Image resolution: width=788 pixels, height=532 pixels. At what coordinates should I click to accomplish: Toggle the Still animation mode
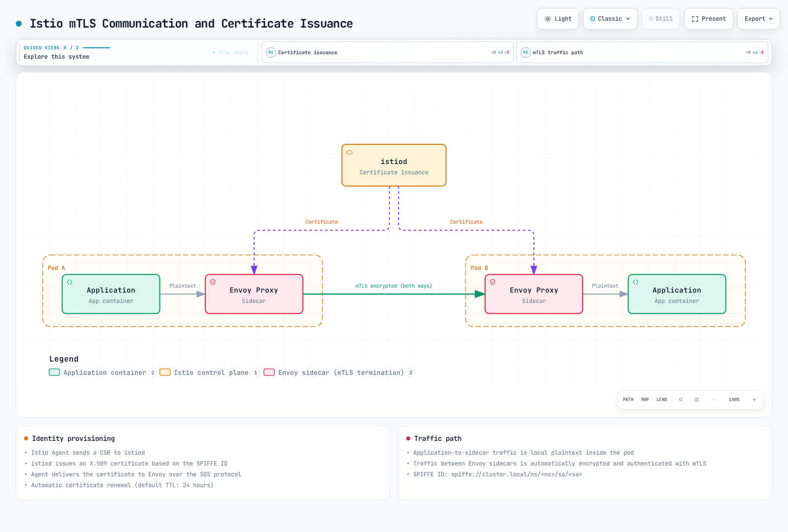[660, 19]
